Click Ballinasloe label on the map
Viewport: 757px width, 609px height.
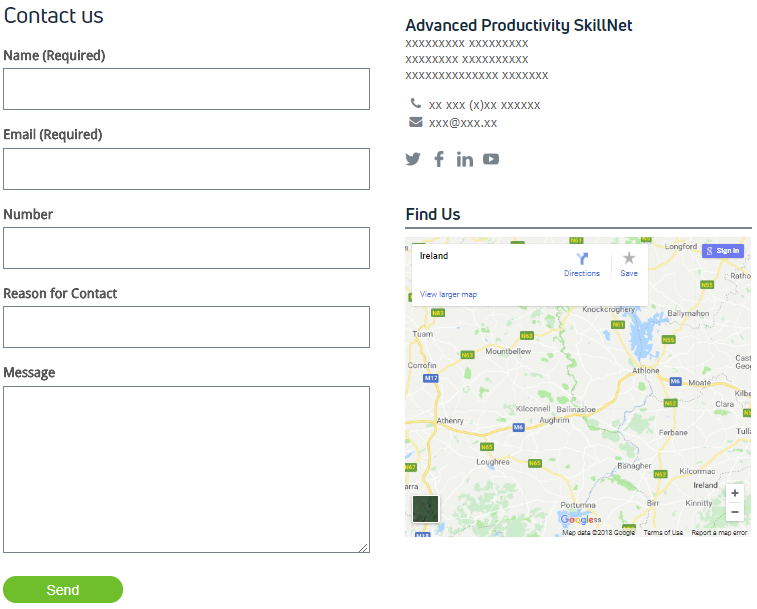tap(576, 409)
